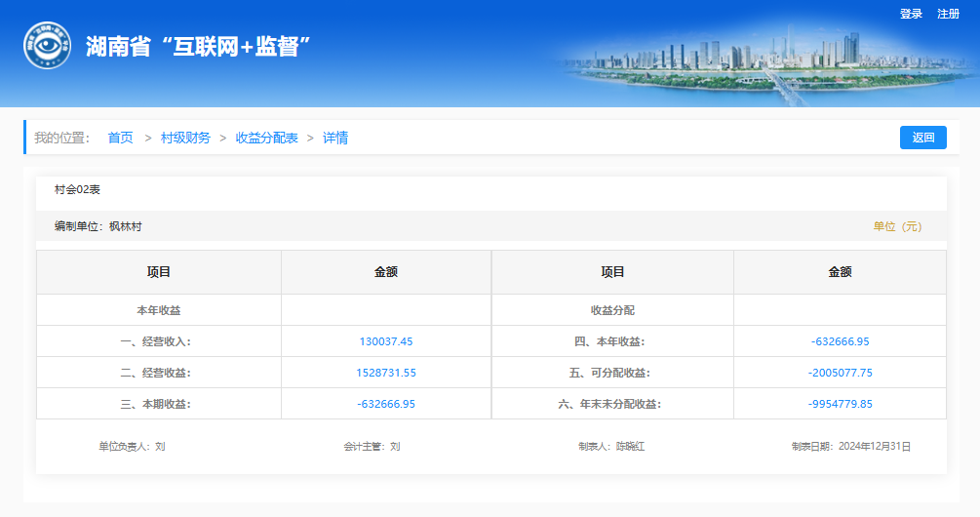This screenshot has width=980, height=517.
Task: Click the blue 返回 button
Action: pyautogui.click(x=923, y=138)
